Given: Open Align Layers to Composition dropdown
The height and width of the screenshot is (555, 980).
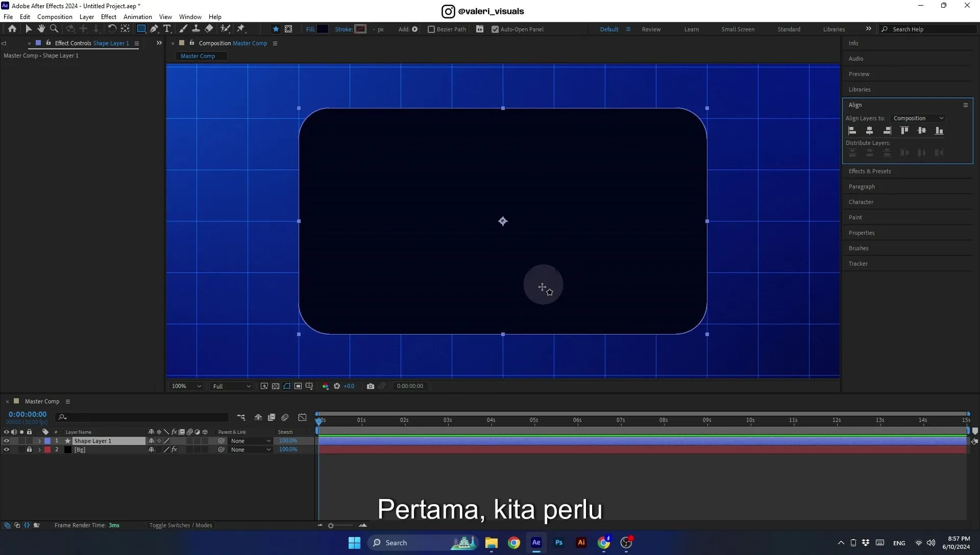Looking at the screenshot, I should click(x=918, y=118).
